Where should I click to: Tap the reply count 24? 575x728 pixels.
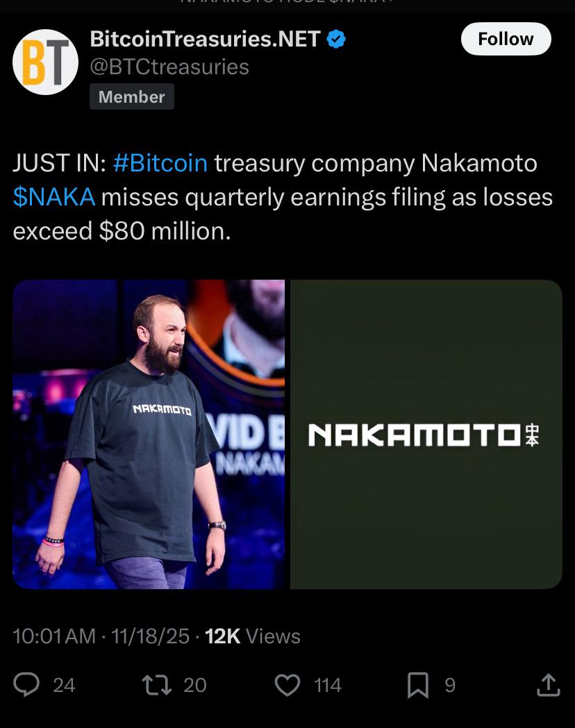coord(64,685)
